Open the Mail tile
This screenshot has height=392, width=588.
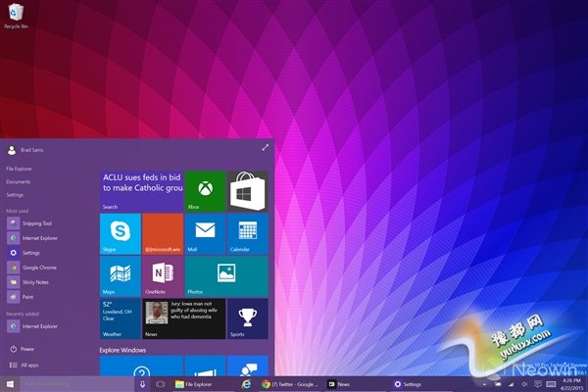tap(205, 233)
